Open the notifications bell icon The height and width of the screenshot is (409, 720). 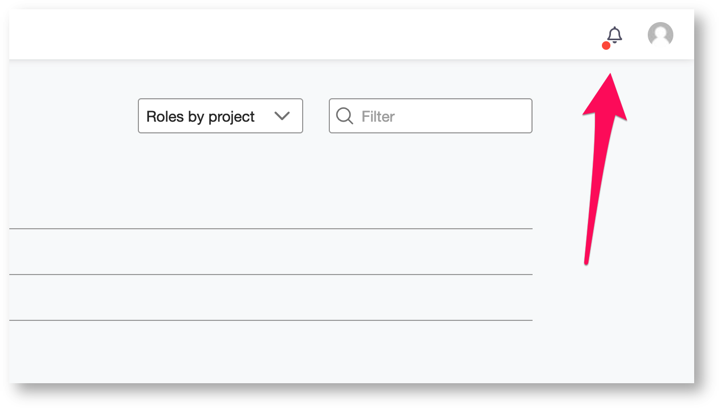pos(614,35)
